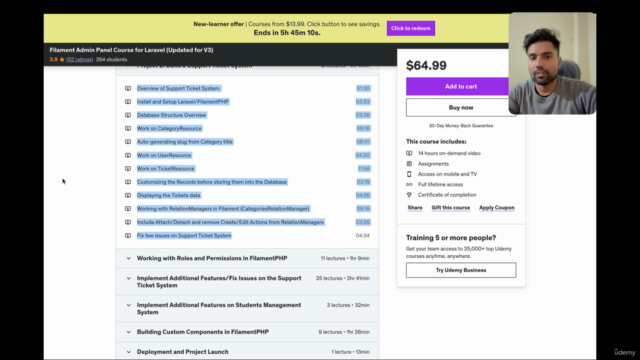Click the presenter webcam overlay
This screenshot has height=360, width=640.
click(x=552, y=63)
